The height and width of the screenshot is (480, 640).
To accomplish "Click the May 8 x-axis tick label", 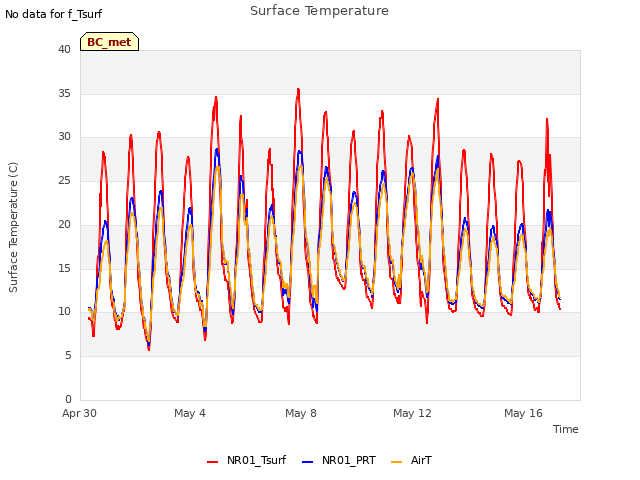I will pos(301,413).
